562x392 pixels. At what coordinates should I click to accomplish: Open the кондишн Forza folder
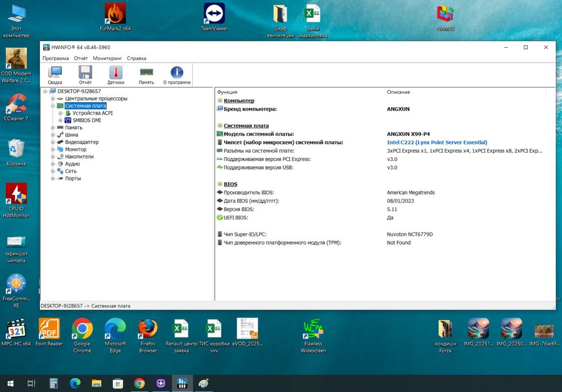coord(445,336)
